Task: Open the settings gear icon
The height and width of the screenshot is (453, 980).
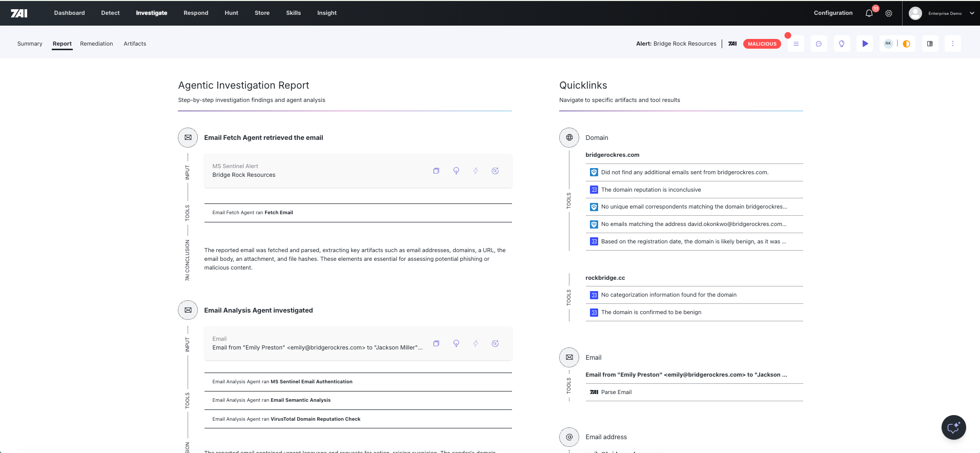Action: pyautogui.click(x=889, y=13)
